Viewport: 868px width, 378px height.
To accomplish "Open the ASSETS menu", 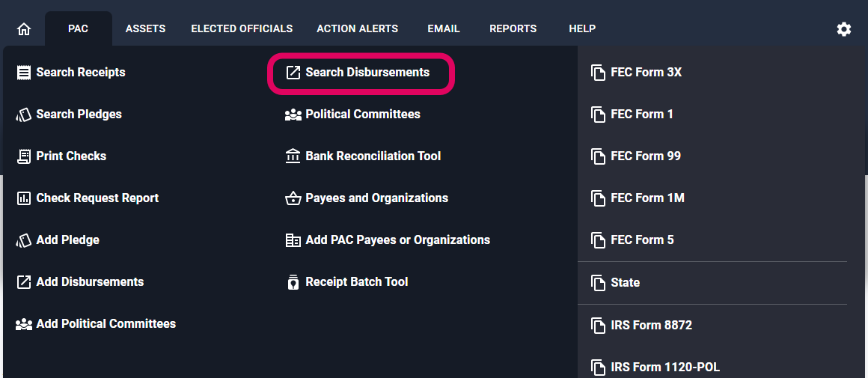I will click(x=145, y=29).
